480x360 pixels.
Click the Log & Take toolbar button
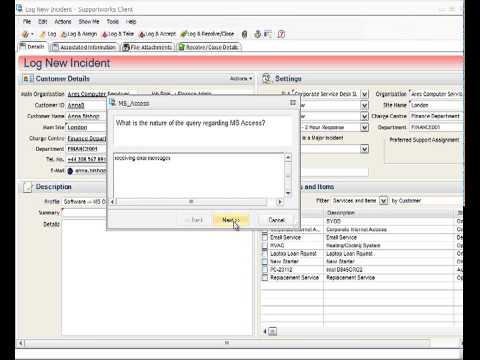pyautogui.click(x=118, y=34)
